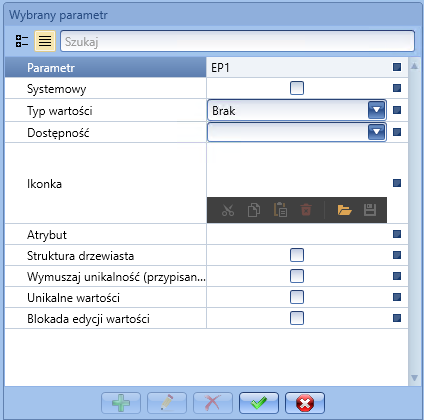Click the copy icon in Ikonka toolbar

(x=254, y=210)
